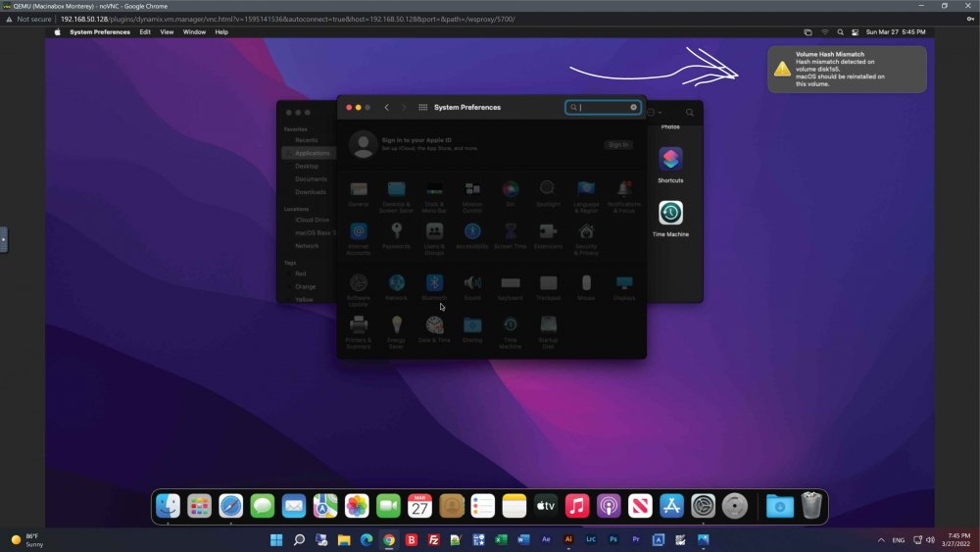Open the Siri preferences pane

click(510, 194)
